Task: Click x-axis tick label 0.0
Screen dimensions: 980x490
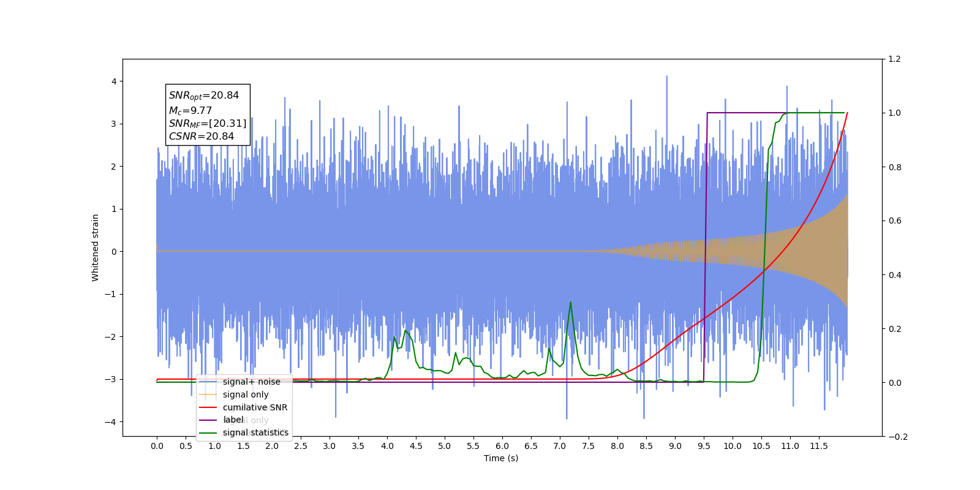Action: pyautogui.click(x=157, y=446)
